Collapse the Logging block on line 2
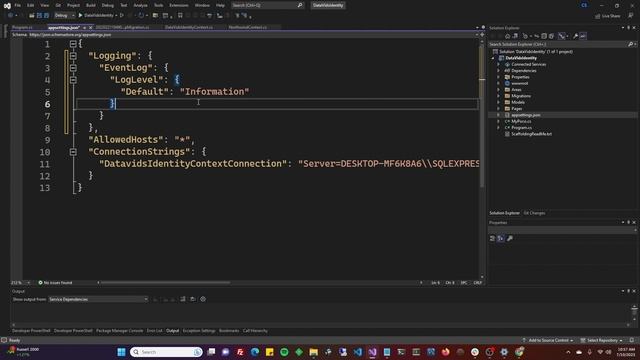This screenshot has width=640, height=360. (73, 56)
